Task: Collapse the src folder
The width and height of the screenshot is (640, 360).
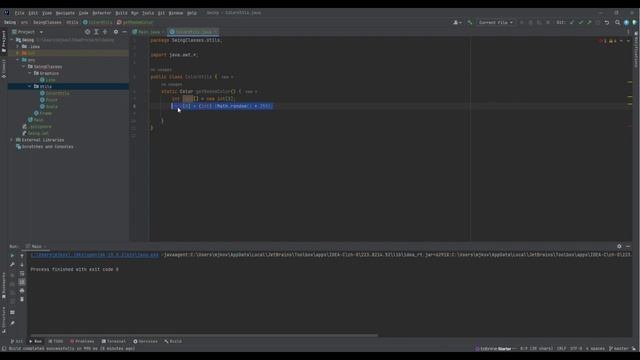Action: [18, 60]
